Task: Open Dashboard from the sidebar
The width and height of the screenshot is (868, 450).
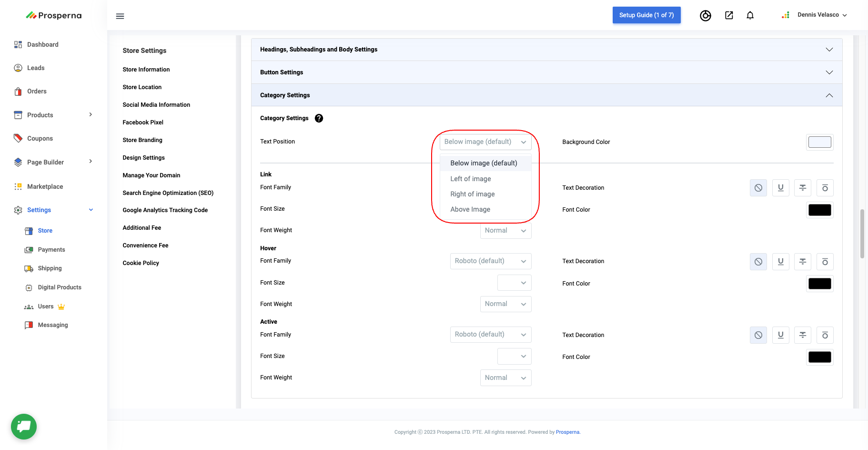Action: 42,44
